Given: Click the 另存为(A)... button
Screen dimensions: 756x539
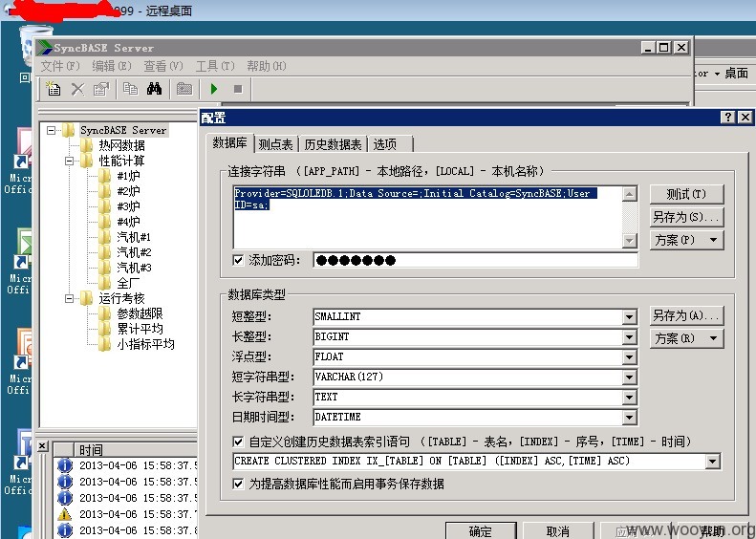Looking at the screenshot, I should pyautogui.click(x=686, y=315).
